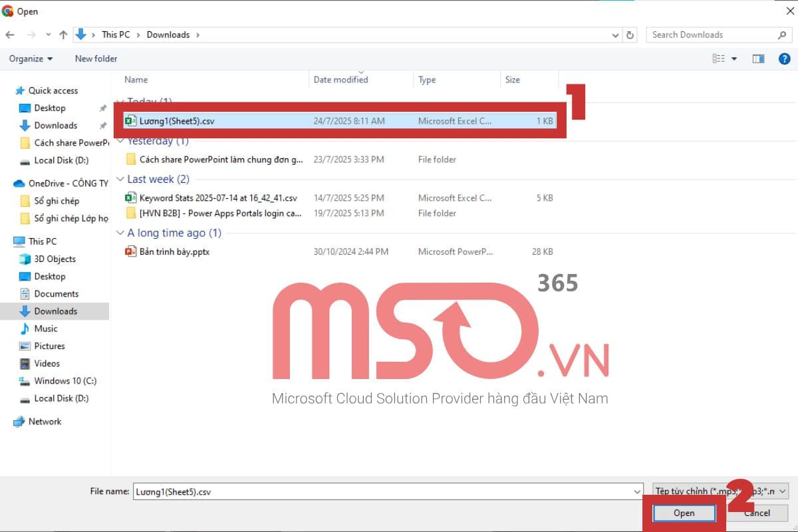Collapse the Last week (2) group
The width and height of the screenshot is (798, 532).
[x=120, y=180]
